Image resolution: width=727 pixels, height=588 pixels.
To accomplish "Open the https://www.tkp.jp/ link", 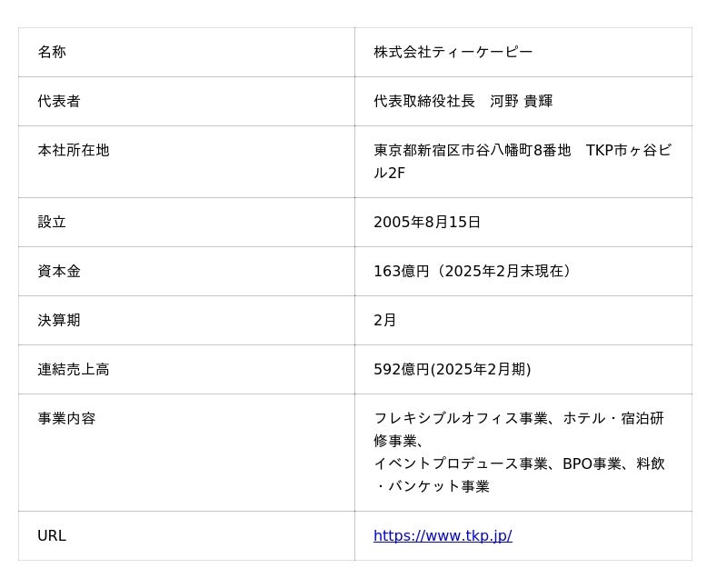I will (x=443, y=535).
